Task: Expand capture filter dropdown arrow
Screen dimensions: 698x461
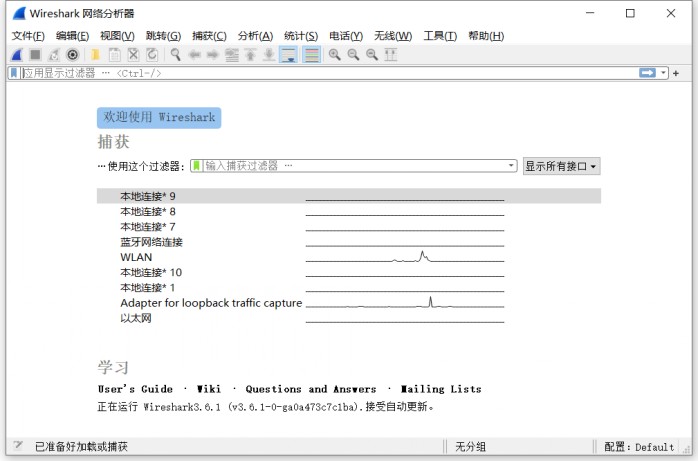Action: (511, 166)
